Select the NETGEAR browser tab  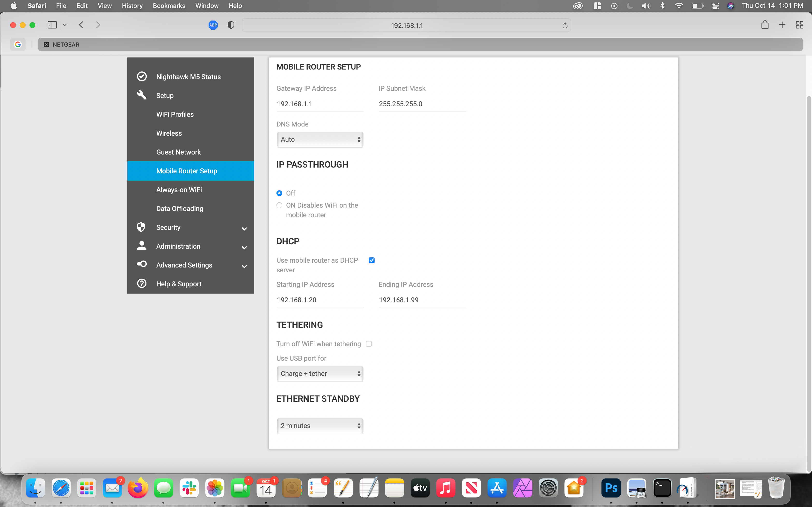(x=66, y=45)
